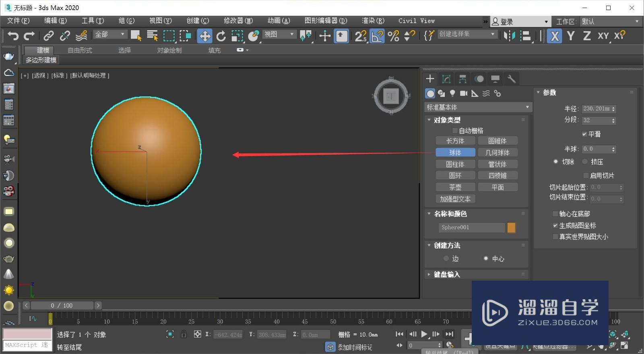Select the Move transform tool

(x=204, y=36)
